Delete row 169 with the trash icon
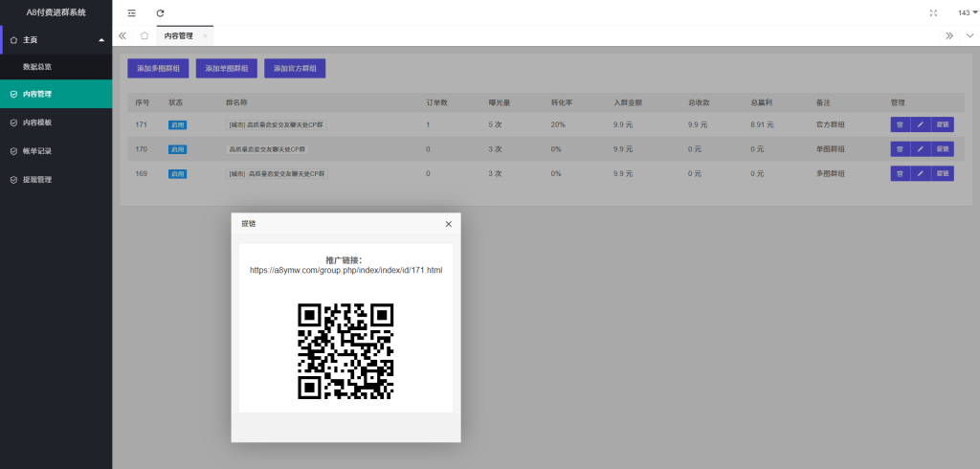 tap(900, 173)
